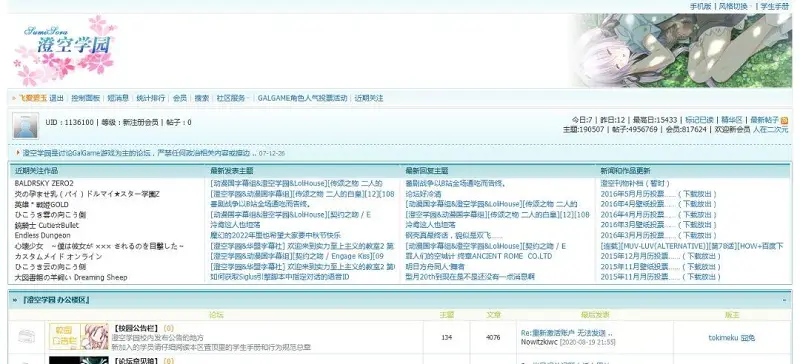Screen dimensions: 800x364
Task: Open 銃騎士 Cutie☆Bullet entry
Action: [46, 225]
